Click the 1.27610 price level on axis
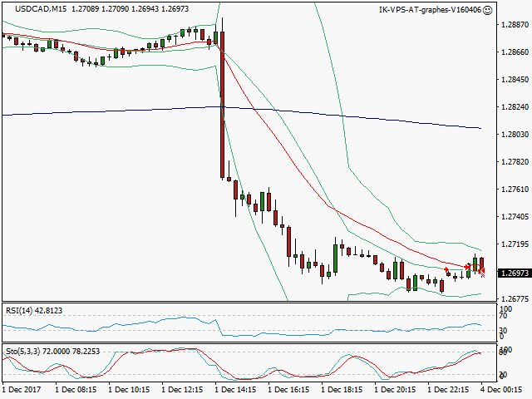532x399 pixels. (x=515, y=190)
